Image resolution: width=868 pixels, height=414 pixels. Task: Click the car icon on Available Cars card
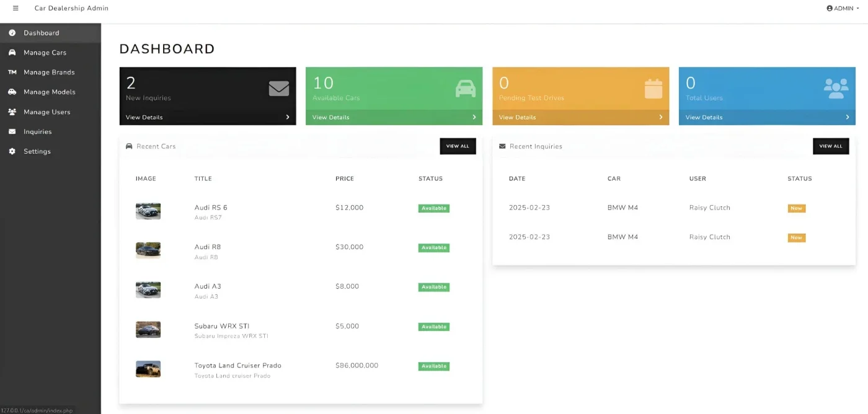466,89
